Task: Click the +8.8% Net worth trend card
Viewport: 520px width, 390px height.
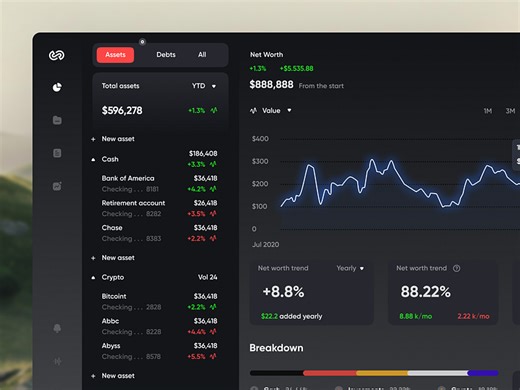Action: click(x=312, y=293)
